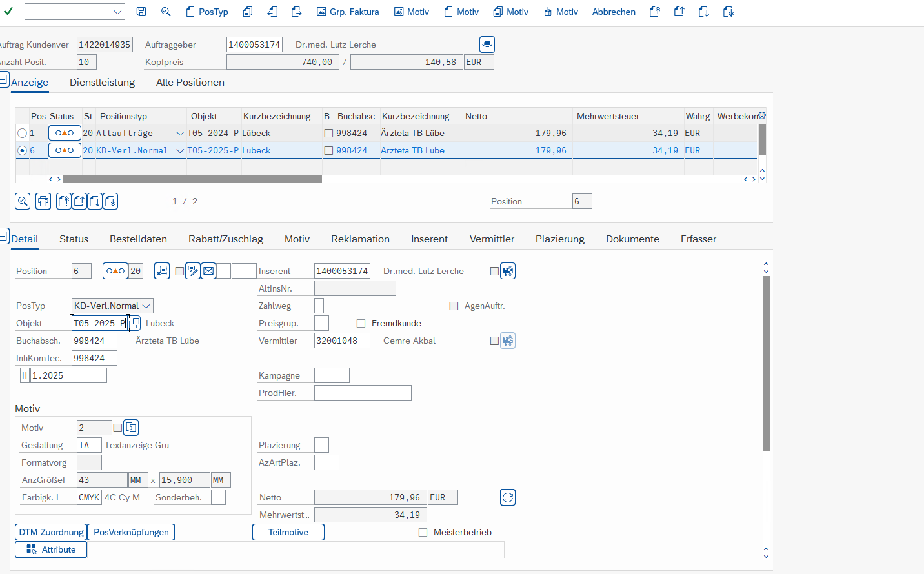Click the vertical scrollbar of positions table
Screen dimensions: 924x574
point(762,139)
